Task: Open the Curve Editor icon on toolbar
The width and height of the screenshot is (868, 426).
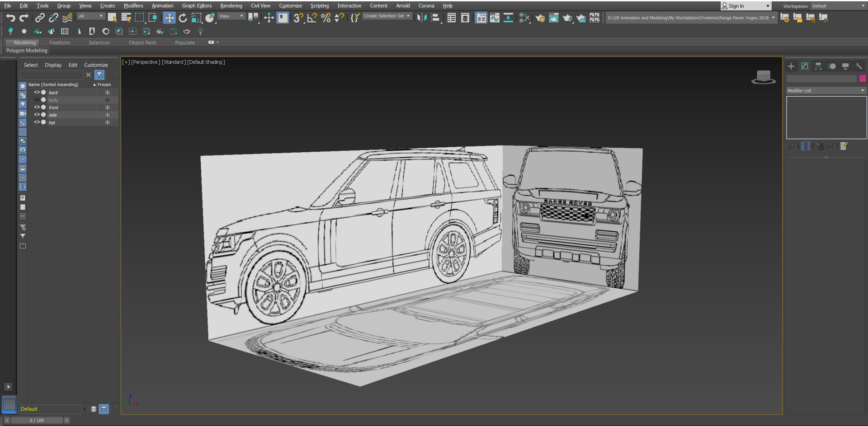Action: pyautogui.click(x=495, y=18)
